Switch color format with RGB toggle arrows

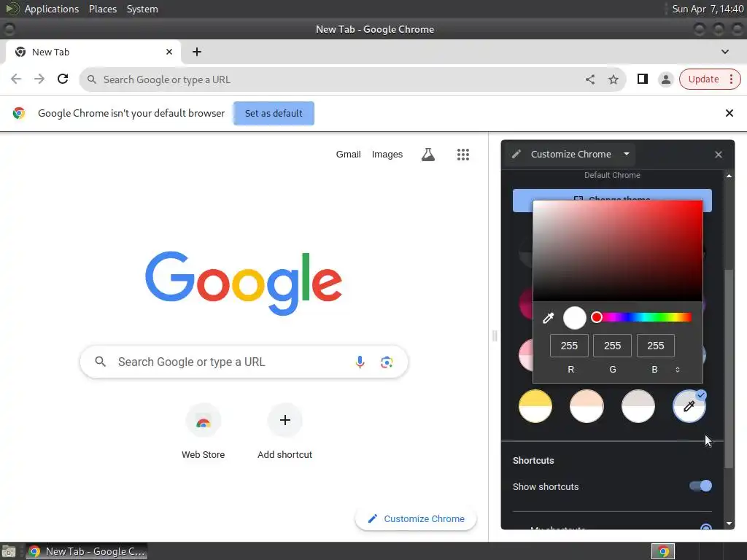tap(678, 370)
